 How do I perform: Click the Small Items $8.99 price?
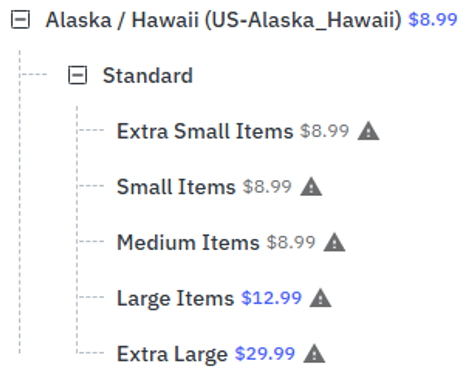tap(267, 186)
